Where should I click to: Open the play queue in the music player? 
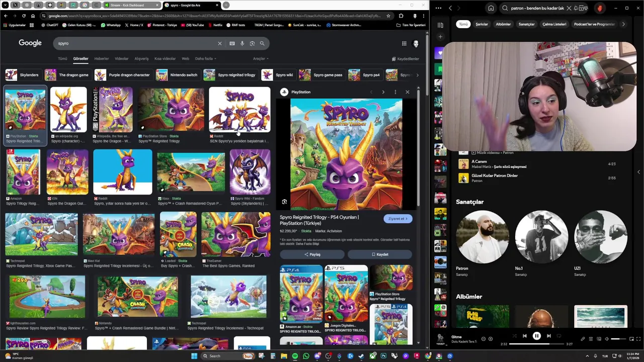[591, 339]
